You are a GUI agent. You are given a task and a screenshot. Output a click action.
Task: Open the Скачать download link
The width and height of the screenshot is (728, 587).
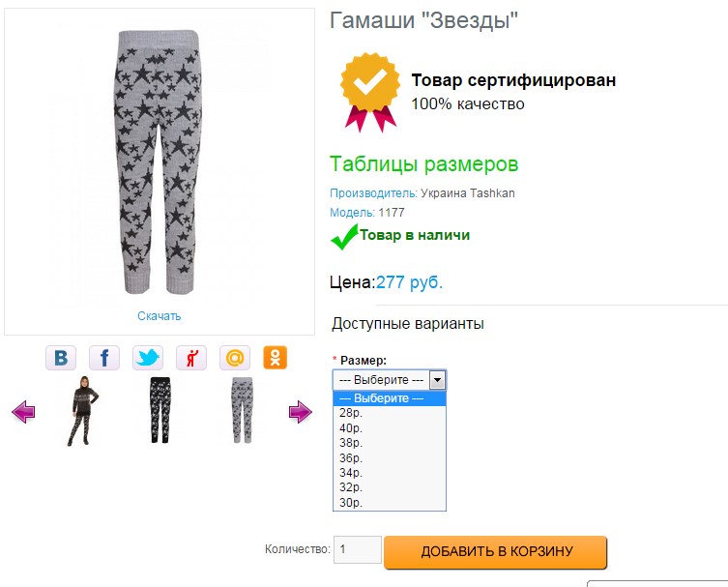159,316
